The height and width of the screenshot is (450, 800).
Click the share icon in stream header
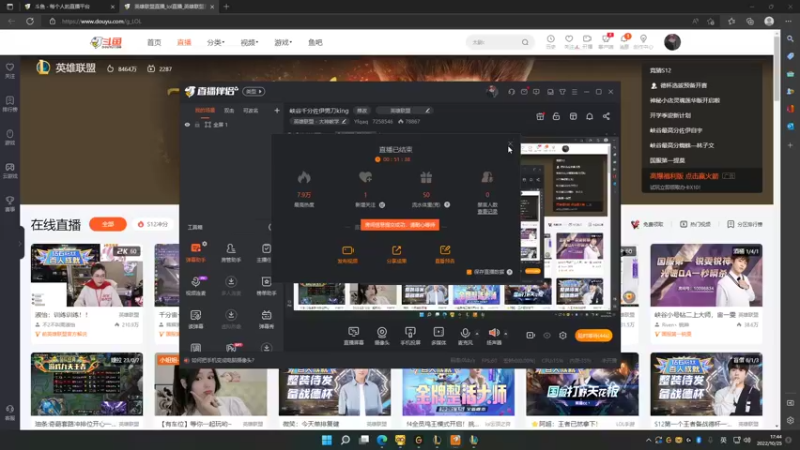(606, 116)
